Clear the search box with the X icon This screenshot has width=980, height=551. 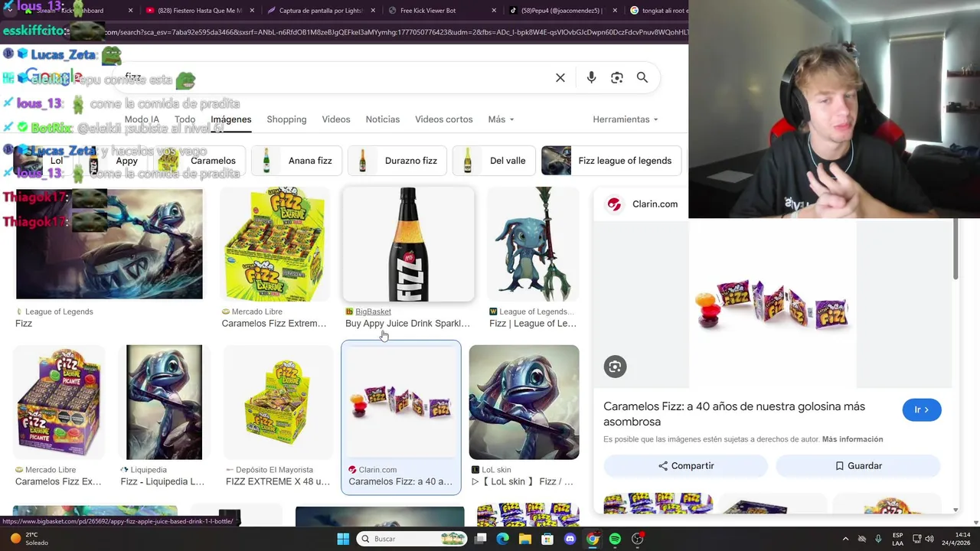tap(560, 77)
